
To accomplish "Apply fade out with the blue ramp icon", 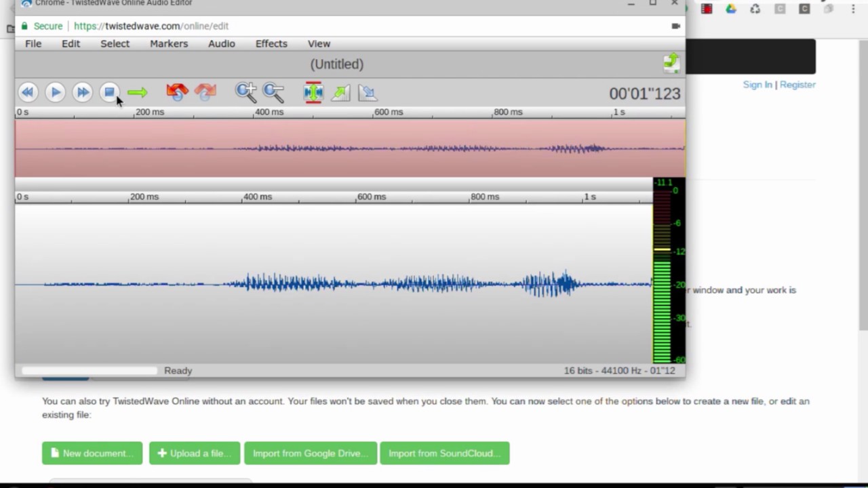I will pos(368,92).
